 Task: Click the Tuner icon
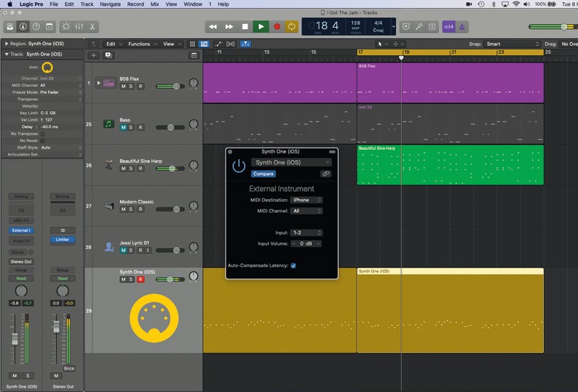pyautogui.click(x=419, y=26)
